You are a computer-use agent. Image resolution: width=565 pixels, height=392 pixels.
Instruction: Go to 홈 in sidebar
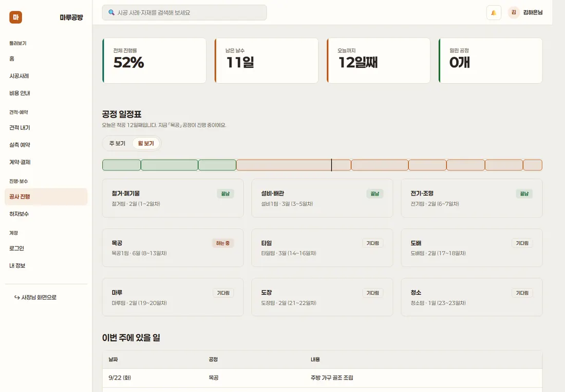coord(46,58)
